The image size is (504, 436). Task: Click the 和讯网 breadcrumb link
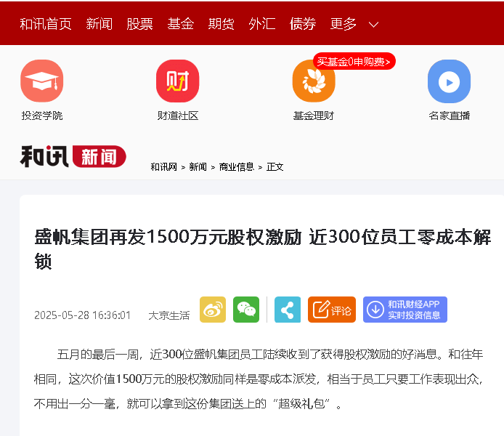pos(163,167)
